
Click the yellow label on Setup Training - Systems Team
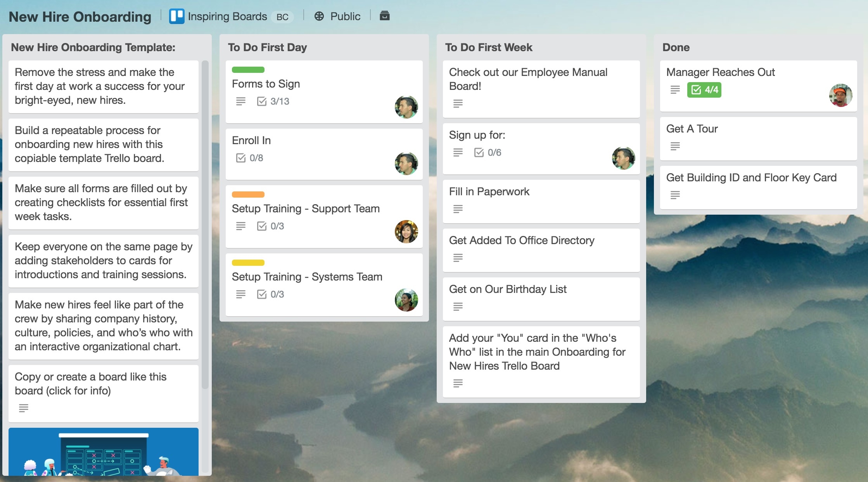point(248,262)
